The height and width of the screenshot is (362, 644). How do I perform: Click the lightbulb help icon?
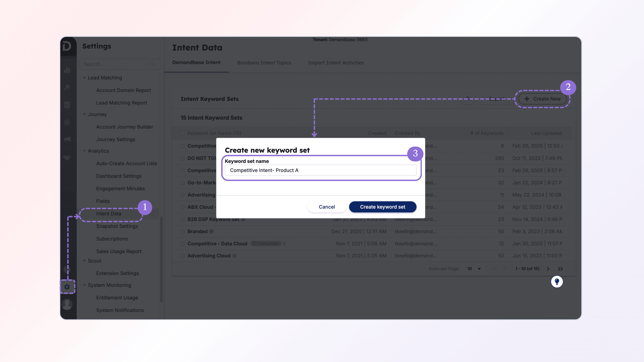(557, 282)
